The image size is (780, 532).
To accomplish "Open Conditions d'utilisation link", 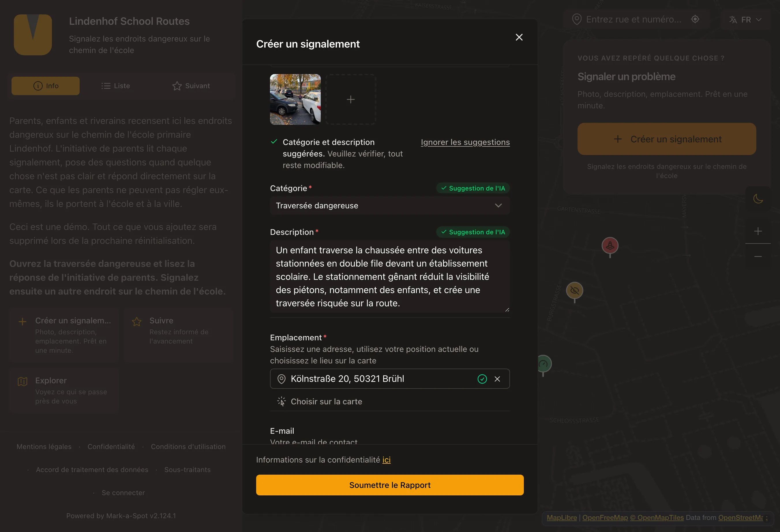I will pyautogui.click(x=188, y=446).
